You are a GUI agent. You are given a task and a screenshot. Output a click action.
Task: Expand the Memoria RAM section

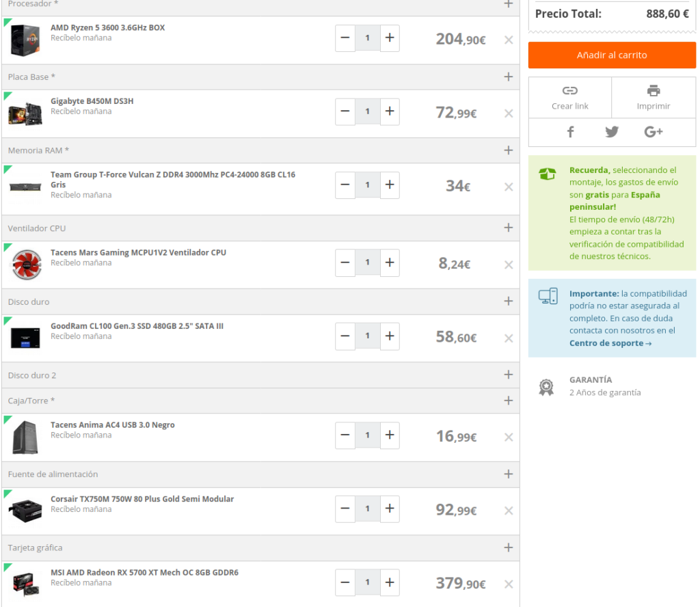509,150
